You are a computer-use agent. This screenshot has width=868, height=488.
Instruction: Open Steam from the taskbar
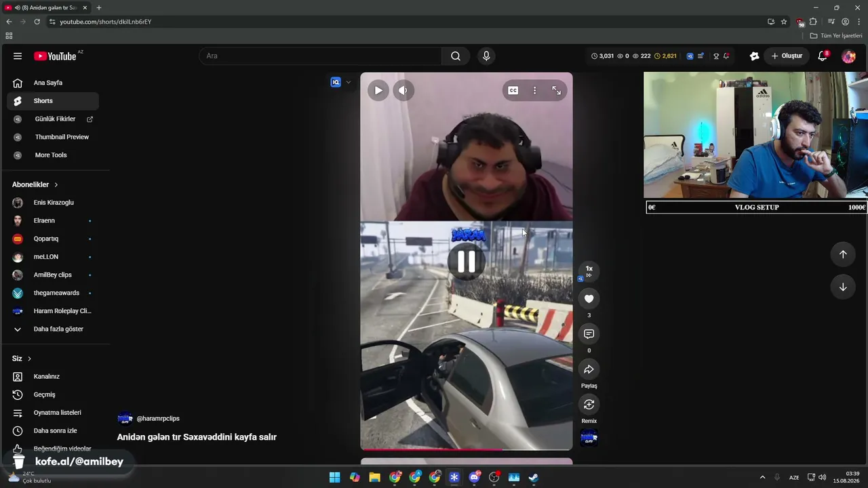(x=534, y=478)
